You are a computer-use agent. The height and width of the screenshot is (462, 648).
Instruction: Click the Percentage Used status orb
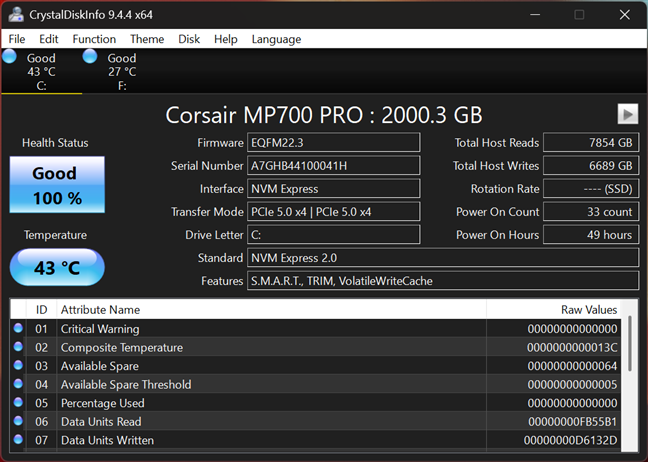[x=18, y=402]
